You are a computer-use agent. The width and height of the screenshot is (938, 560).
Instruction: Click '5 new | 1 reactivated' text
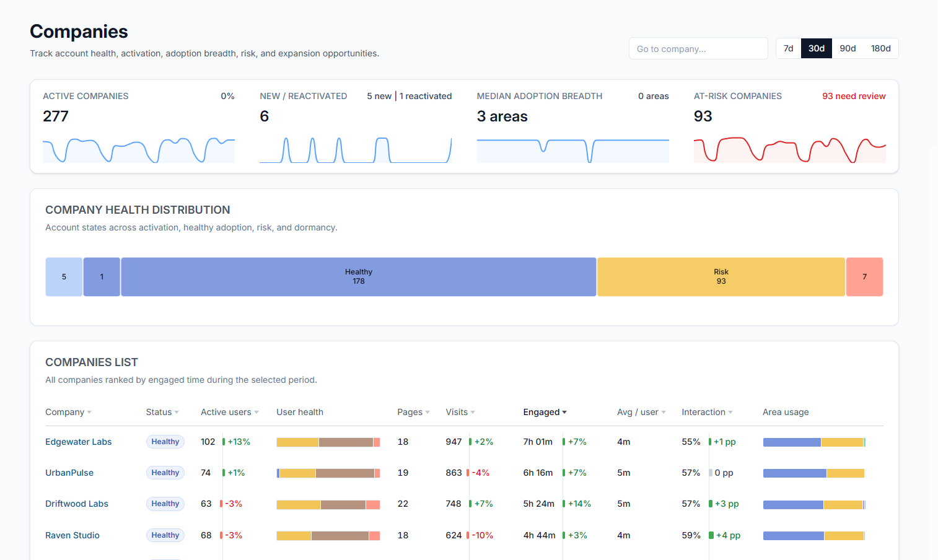click(x=409, y=96)
